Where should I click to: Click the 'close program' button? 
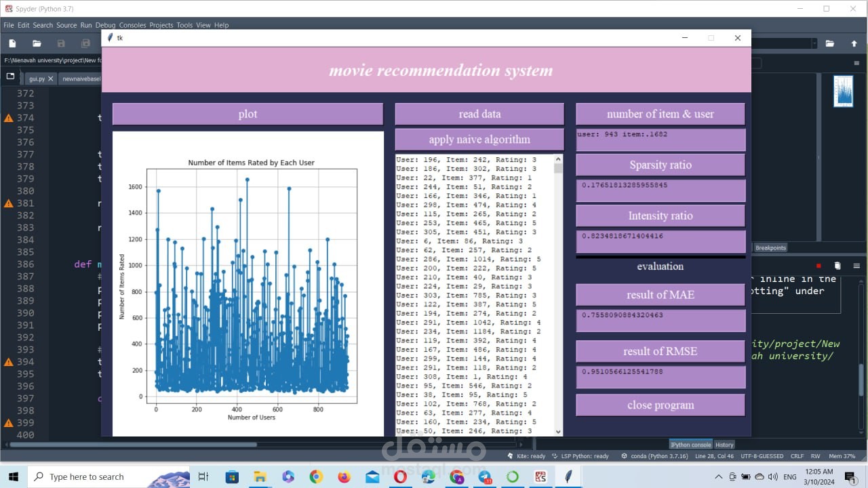660,405
